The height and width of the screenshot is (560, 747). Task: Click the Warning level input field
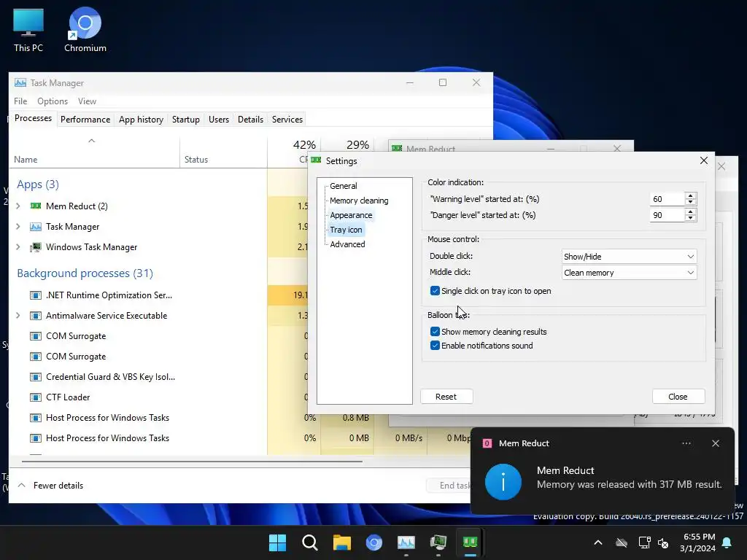[667, 199]
